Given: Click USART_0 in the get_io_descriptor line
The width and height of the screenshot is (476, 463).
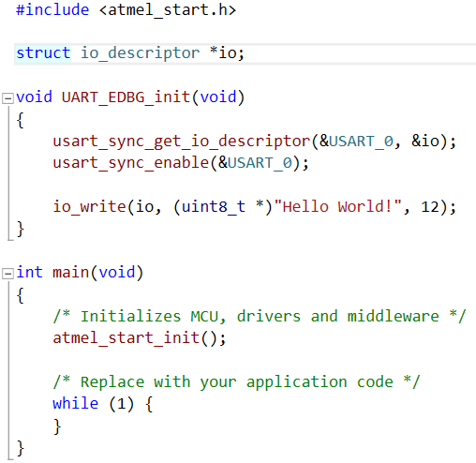Looking at the screenshot, I should tap(362, 142).
